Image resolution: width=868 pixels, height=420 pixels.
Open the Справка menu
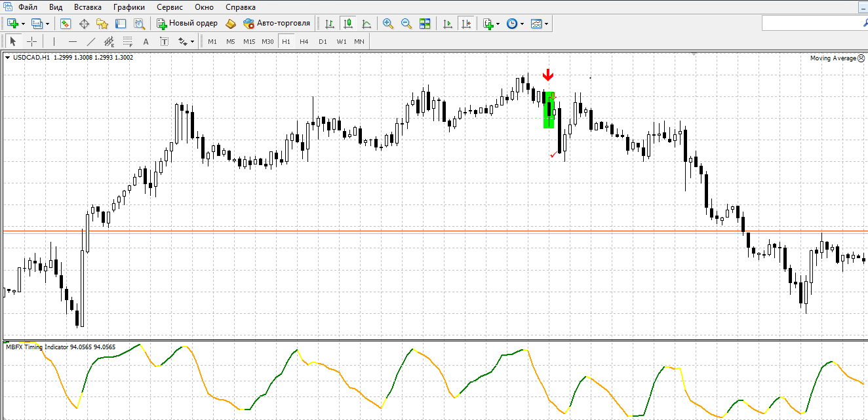click(x=241, y=7)
